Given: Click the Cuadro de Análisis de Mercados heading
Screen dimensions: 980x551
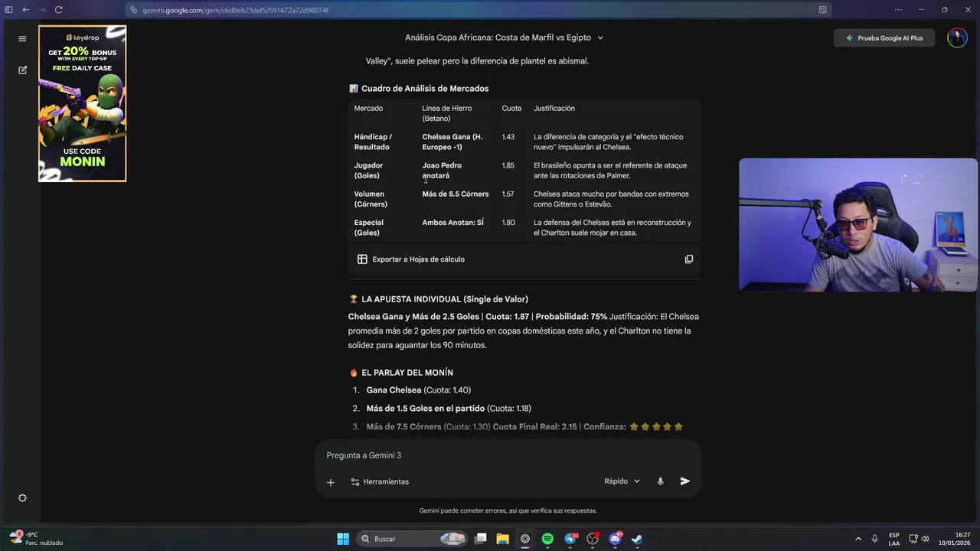Looking at the screenshot, I should pyautogui.click(x=425, y=89).
